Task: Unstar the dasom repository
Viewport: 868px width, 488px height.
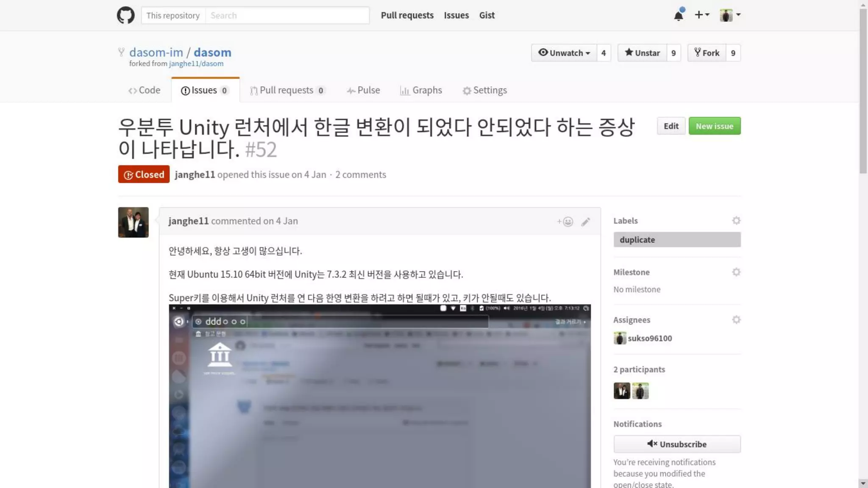Action: tap(642, 53)
